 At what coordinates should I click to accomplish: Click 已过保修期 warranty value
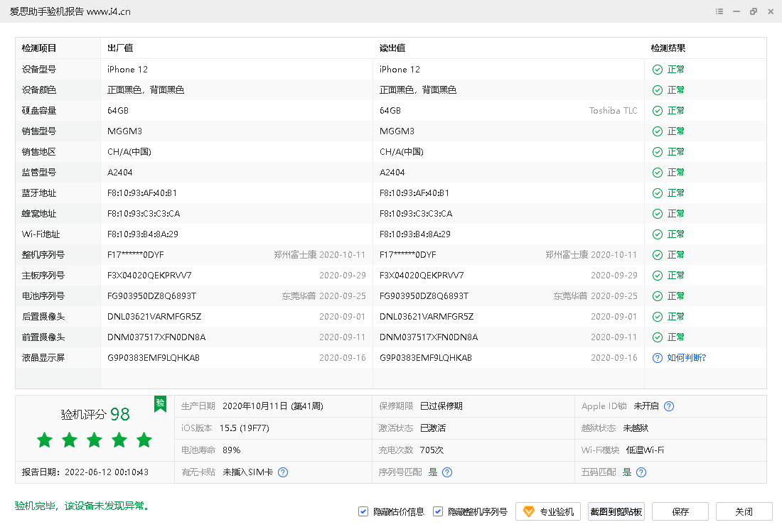coord(441,406)
